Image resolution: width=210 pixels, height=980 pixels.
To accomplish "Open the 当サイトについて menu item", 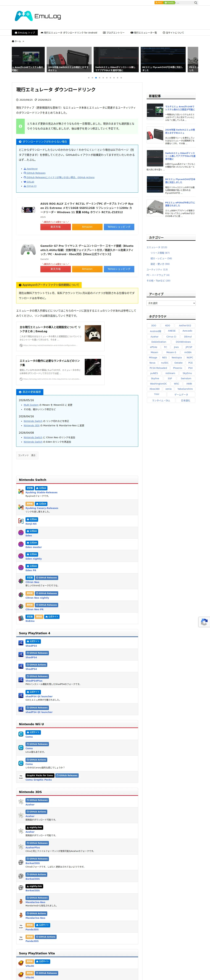I will (173, 33).
